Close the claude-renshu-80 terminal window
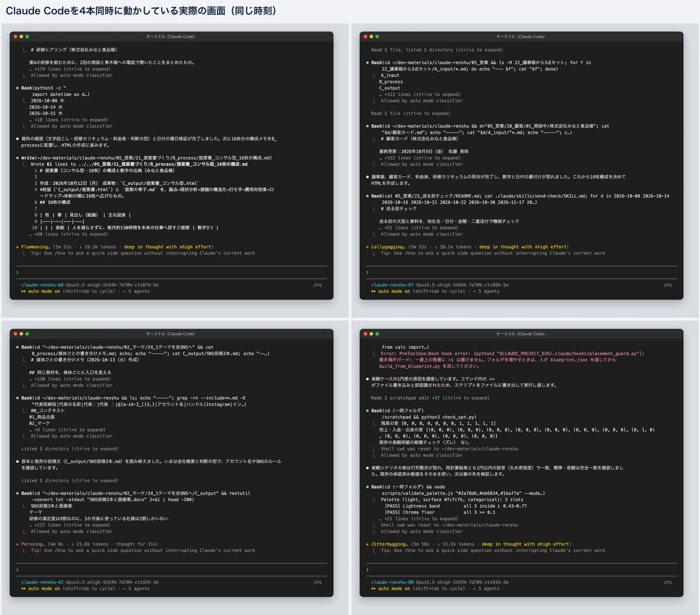This screenshot has height=615, width=700. click(x=365, y=334)
